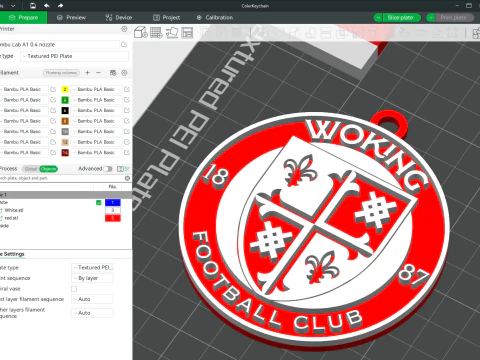Screen dimensions: 480x360
Task: Click the grey filament 10 color swatch
Action: point(65,132)
